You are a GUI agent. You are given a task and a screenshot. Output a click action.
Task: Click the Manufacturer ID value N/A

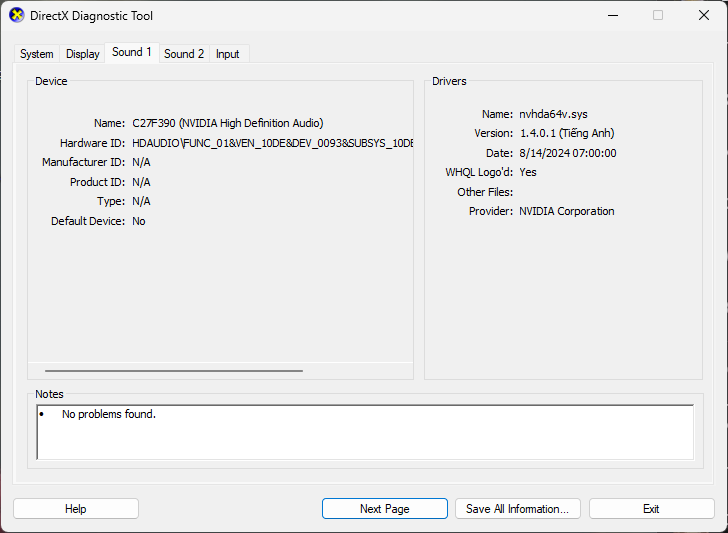pyautogui.click(x=141, y=162)
